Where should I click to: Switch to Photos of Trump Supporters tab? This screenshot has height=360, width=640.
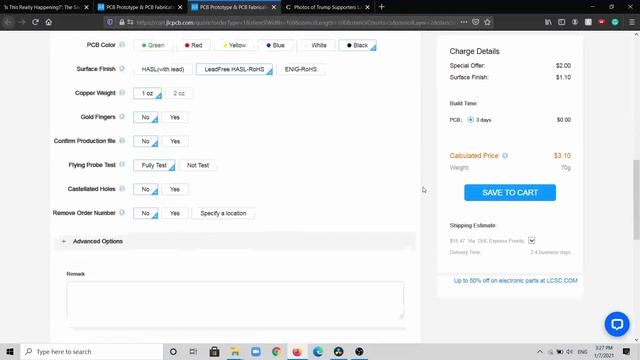tap(328, 7)
